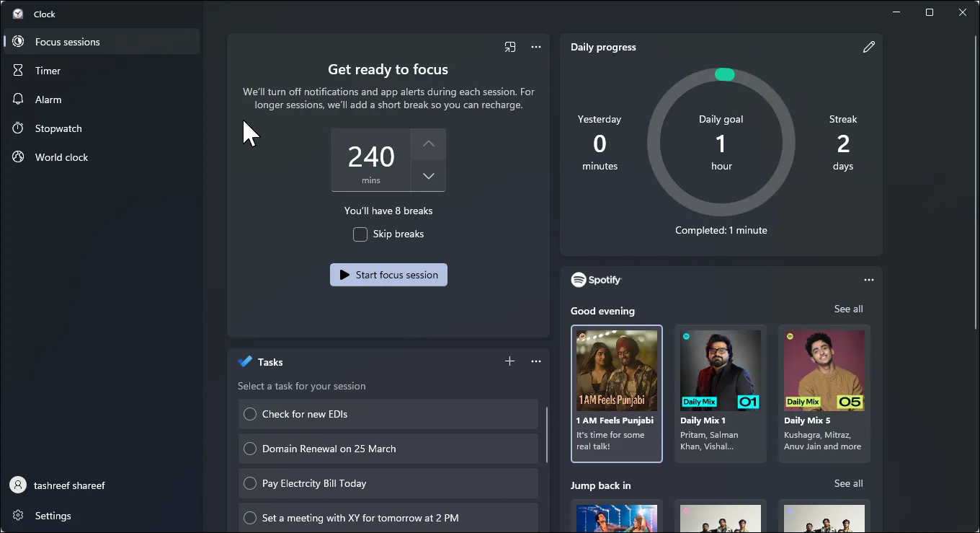
Task: Play the Daily Mix 1 playlist thumbnail
Action: pos(720,370)
